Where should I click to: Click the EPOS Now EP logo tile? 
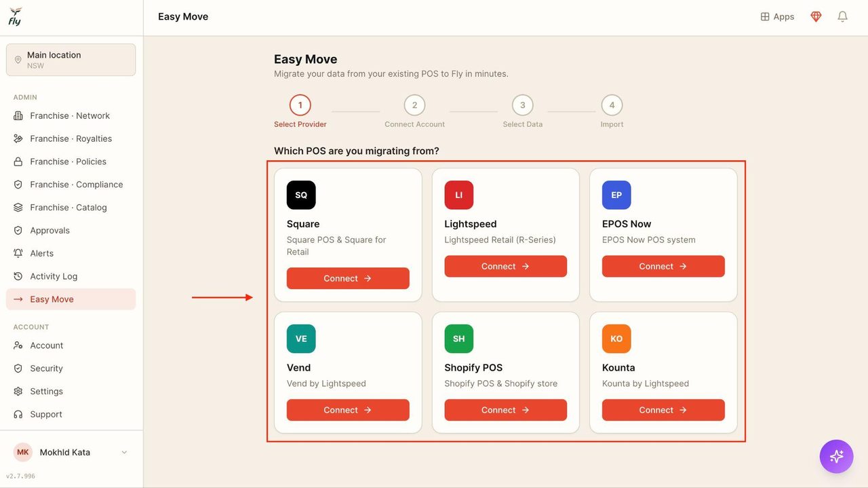coord(616,195)
